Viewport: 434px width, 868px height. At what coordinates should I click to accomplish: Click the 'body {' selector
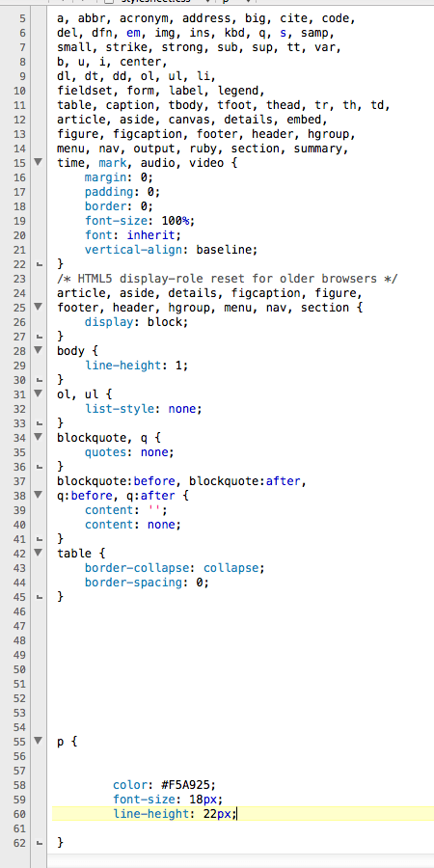tap(77, 351)
